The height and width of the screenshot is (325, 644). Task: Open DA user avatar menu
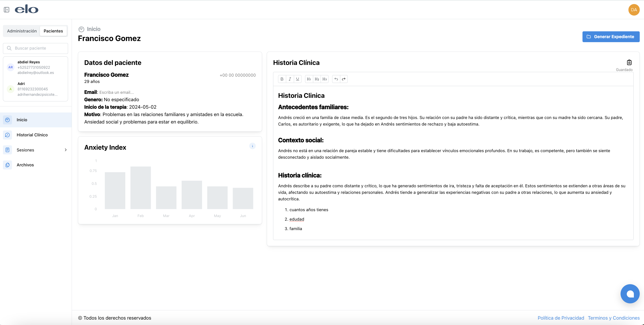point(633,10)
